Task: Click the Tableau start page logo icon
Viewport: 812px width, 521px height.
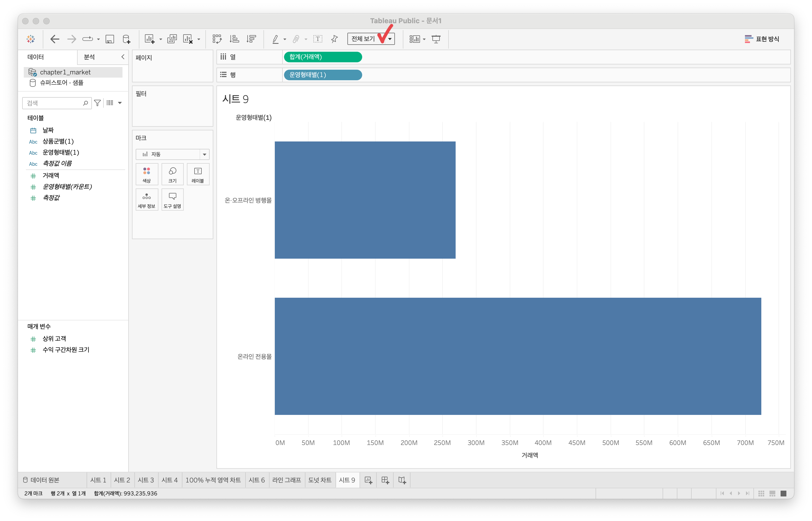Action: (31, 39)
